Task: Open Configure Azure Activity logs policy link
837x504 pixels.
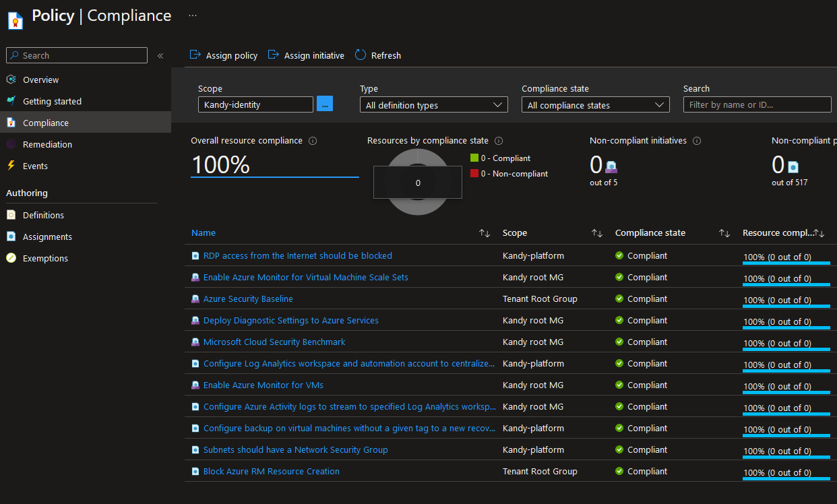Action: [x=350, y=407]
